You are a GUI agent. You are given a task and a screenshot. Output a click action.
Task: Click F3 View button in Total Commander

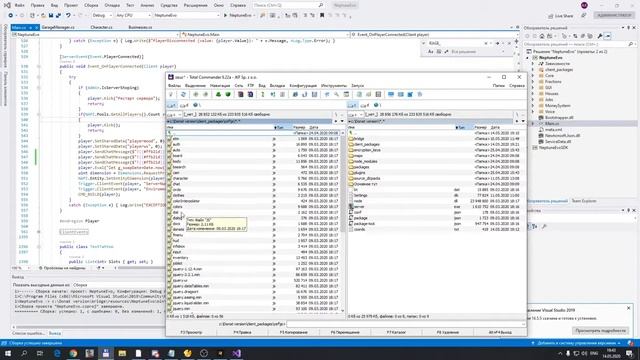(191, 332)
